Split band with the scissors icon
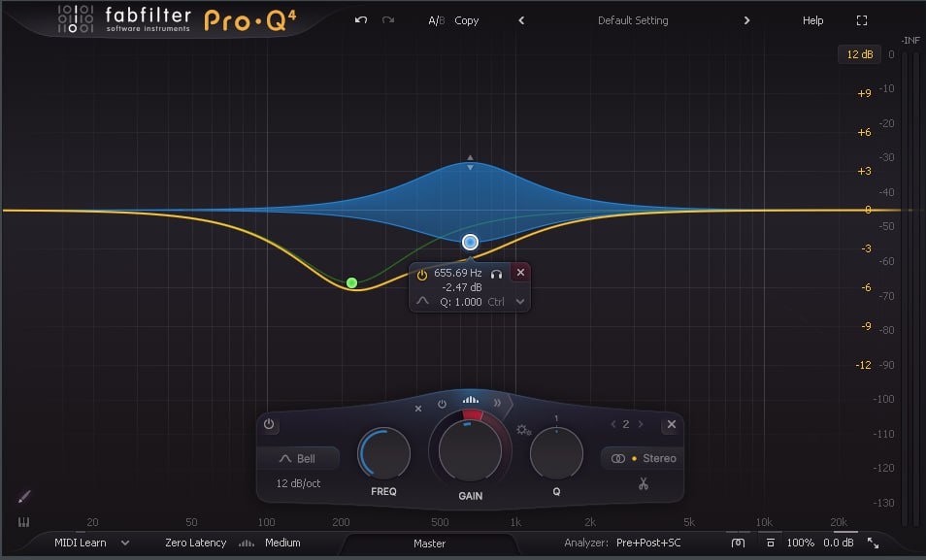The height and width of the screenshot is (560, 926). [644, 483]
